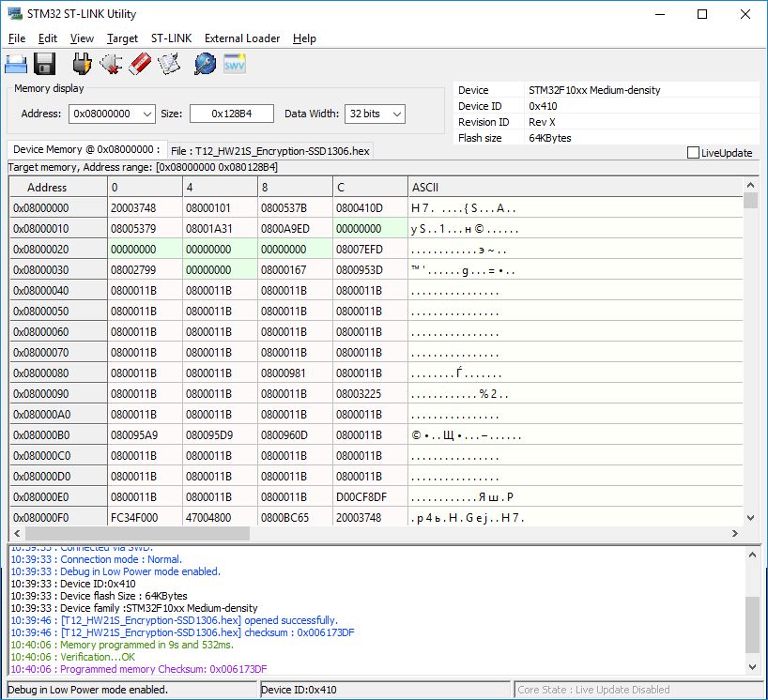Click the Program verify toolbar icon
This screenshot has height=700, width=768.
(169, 64)
